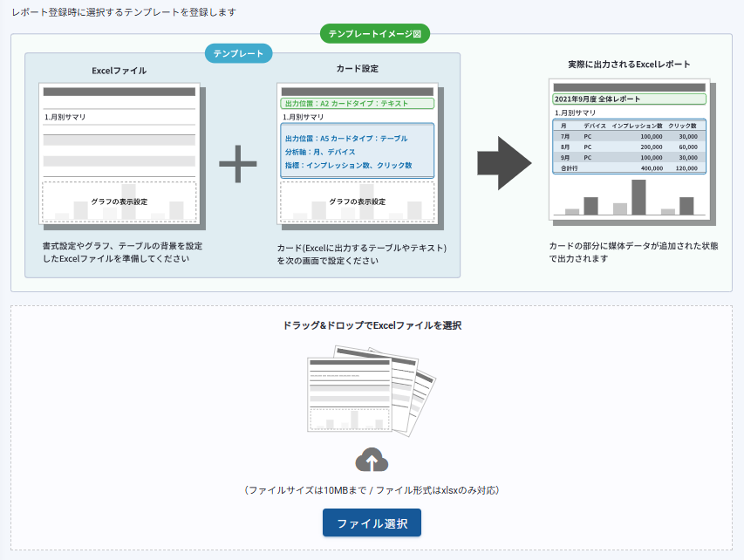Click the cloud upload icon
744x560 pixels.
tap(372, 460)
